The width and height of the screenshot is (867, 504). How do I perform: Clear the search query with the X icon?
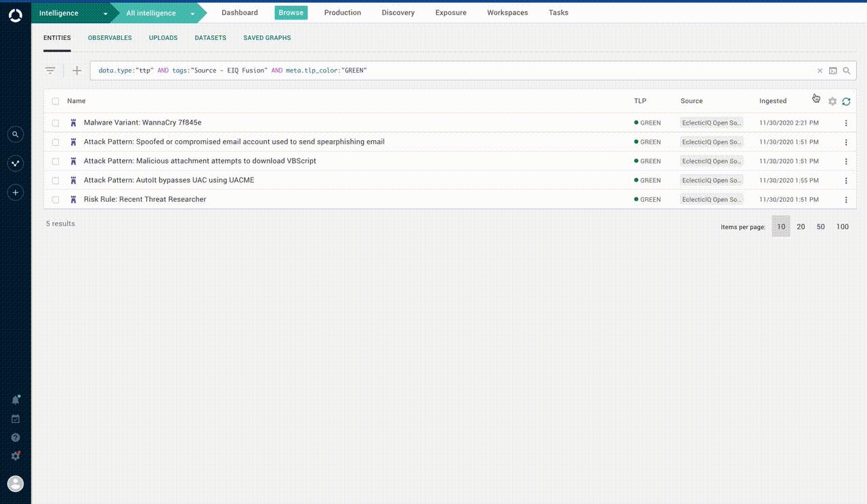coord(820,70)
